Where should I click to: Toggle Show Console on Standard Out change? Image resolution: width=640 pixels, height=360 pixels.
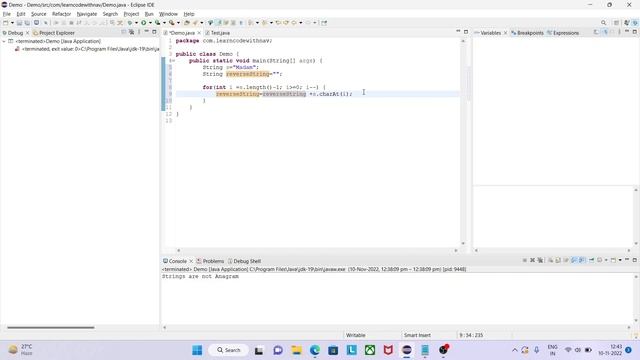pos(574,260)
